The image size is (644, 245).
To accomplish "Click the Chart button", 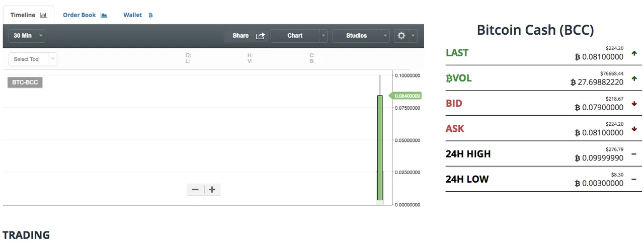I will (x=295, y=36).
